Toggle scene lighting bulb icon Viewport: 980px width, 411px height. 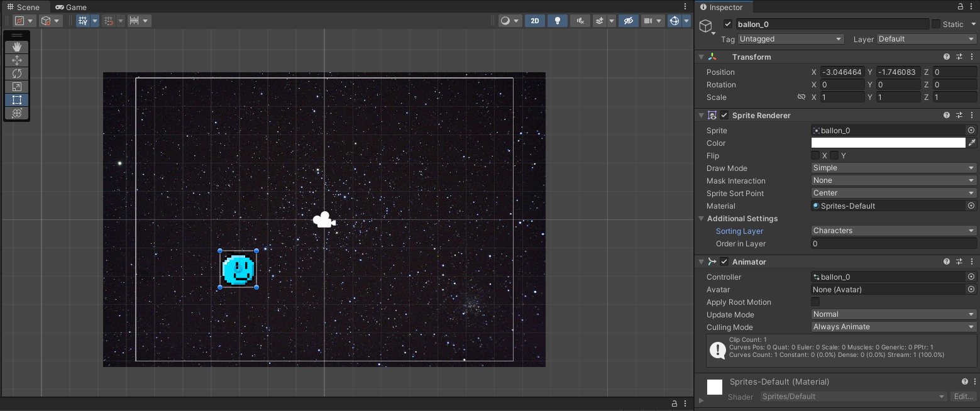click(558, 21)
